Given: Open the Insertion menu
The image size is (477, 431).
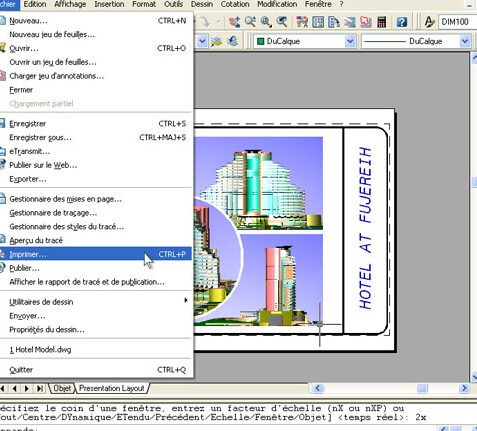Looking at the screenshot, I should (109, 4).
